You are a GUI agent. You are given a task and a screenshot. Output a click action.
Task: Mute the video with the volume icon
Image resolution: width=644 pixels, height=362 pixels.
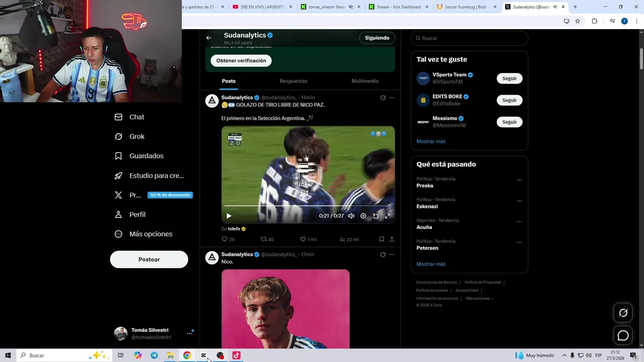click(x=351, y=216)
